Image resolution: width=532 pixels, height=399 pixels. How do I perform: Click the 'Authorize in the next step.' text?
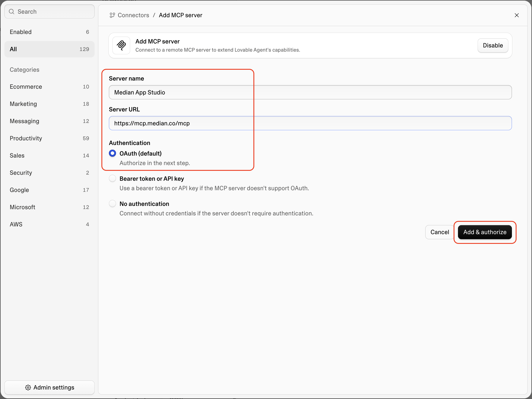click(x=155, y=163)
